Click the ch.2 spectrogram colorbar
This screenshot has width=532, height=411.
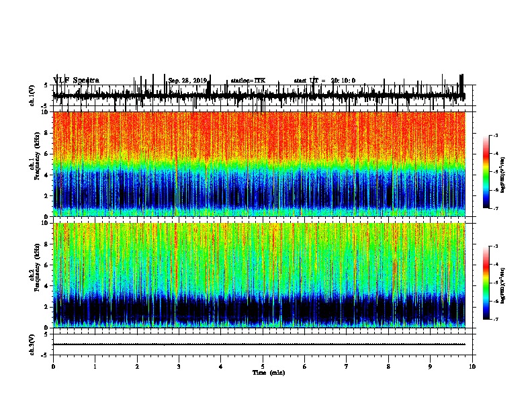click(486, 283)
